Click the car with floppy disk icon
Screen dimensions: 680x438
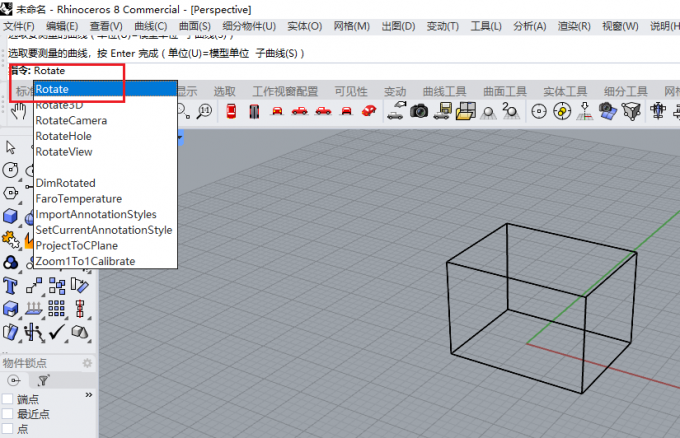point(442,111)
